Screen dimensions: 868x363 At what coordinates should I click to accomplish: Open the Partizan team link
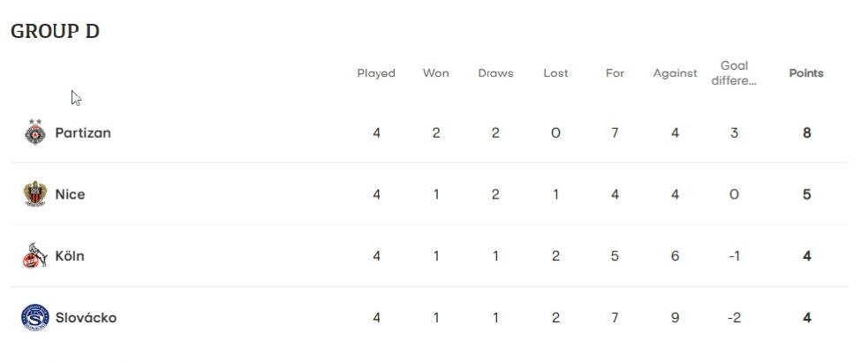(x=83, y=132)
